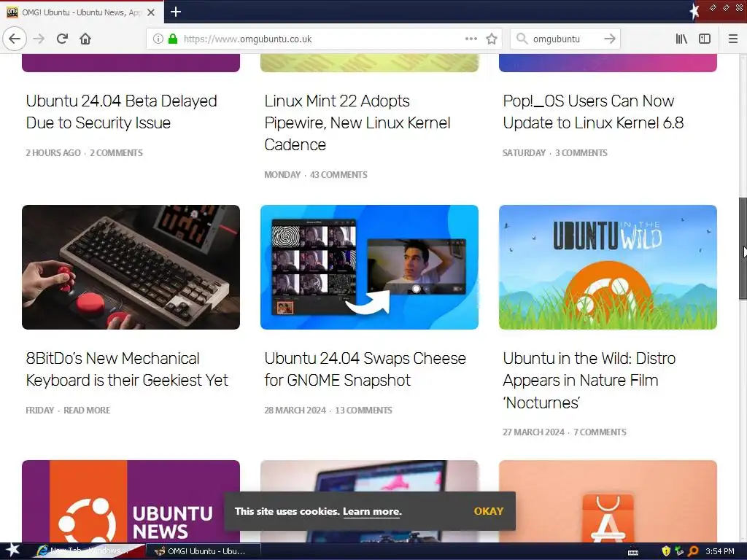Screen dimensions: 747x560
Task: Click the orange app store bag thumbnail
Action: [x=608, y=501]
